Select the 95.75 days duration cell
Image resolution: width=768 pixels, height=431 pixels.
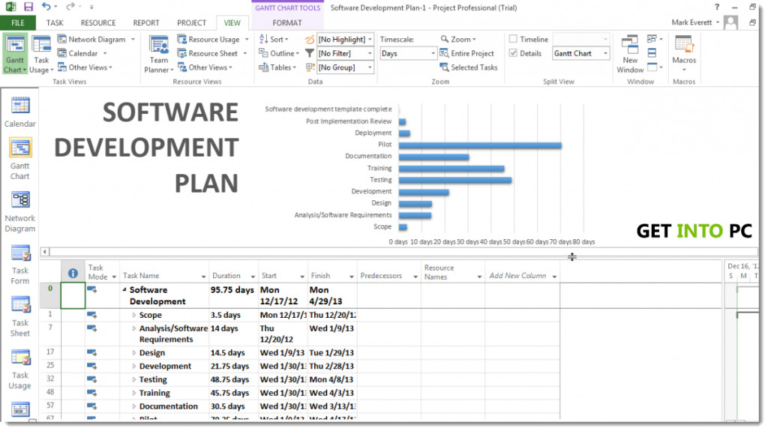point(233,295)
